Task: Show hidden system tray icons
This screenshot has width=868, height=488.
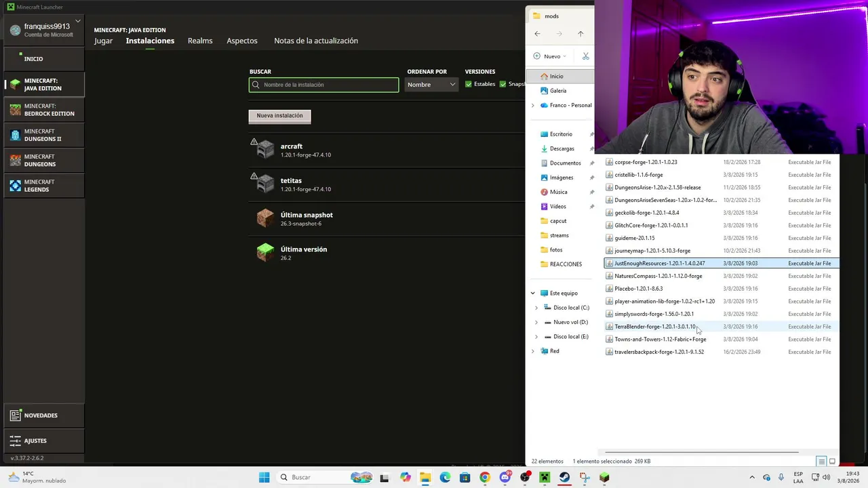Action: 751,477
